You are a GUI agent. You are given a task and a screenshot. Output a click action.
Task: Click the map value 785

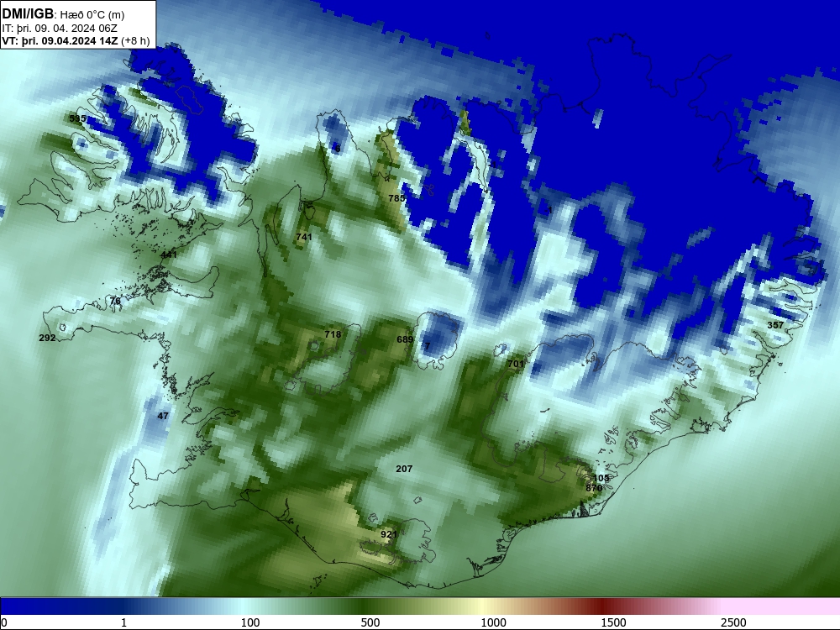click(x=396, y=198)
